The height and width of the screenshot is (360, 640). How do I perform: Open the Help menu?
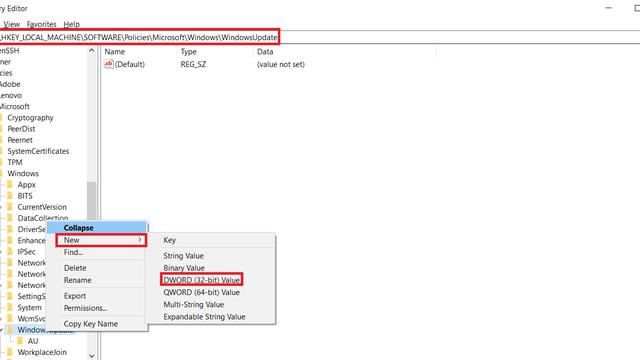click(71, 24)
